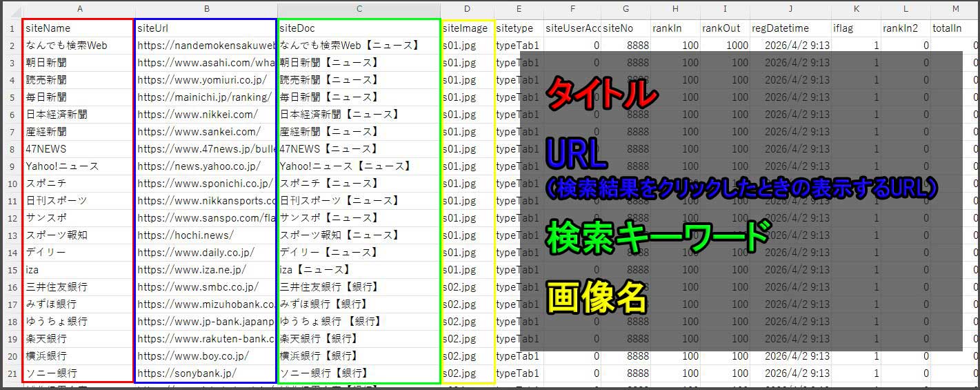
Task: Select cell Yahoo!ニュース【ニュース】 in siteDoc
Action: [357, 166]
